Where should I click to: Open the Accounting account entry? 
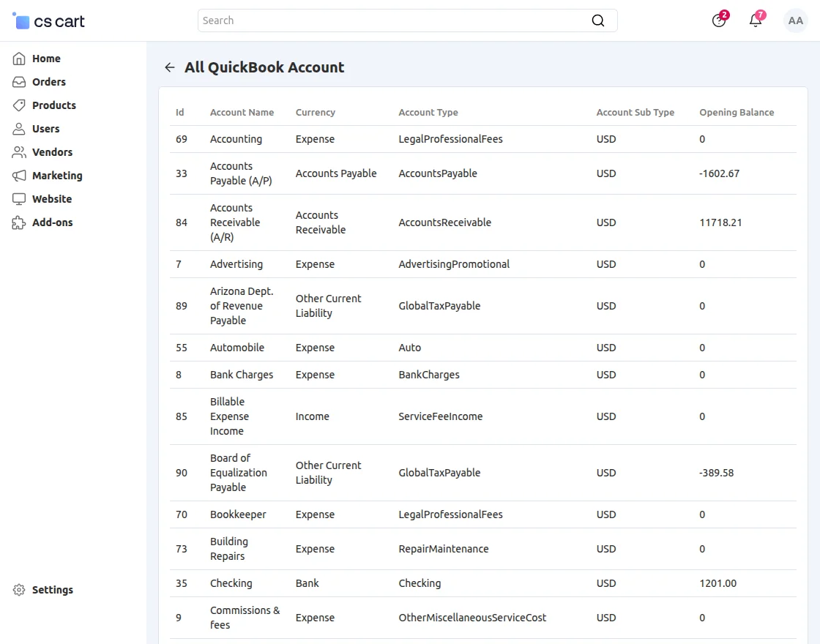tap(236, 139)
